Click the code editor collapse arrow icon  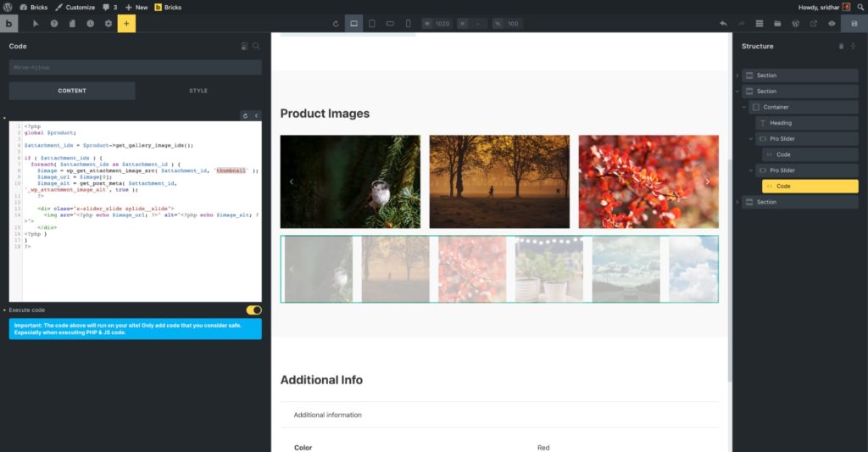tap(256, 115)
